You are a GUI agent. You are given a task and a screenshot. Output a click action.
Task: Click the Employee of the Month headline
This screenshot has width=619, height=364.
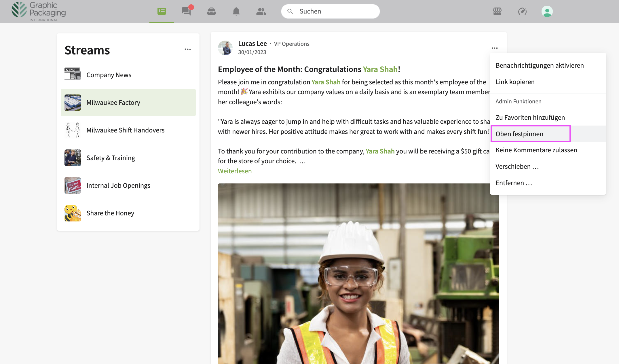coord(309,69)
